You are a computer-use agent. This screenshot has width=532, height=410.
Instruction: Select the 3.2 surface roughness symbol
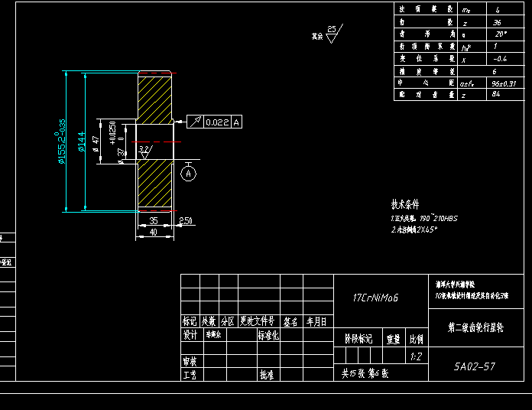tap(145, 151)
